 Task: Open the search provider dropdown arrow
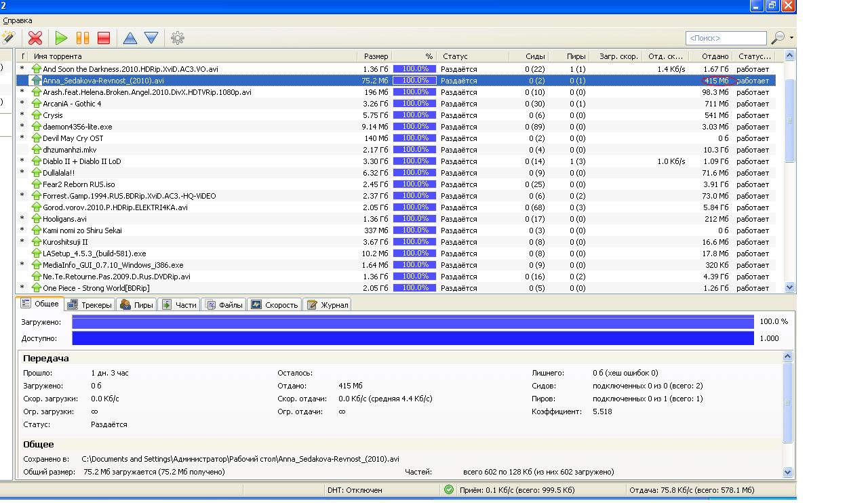tap(791, 38)
